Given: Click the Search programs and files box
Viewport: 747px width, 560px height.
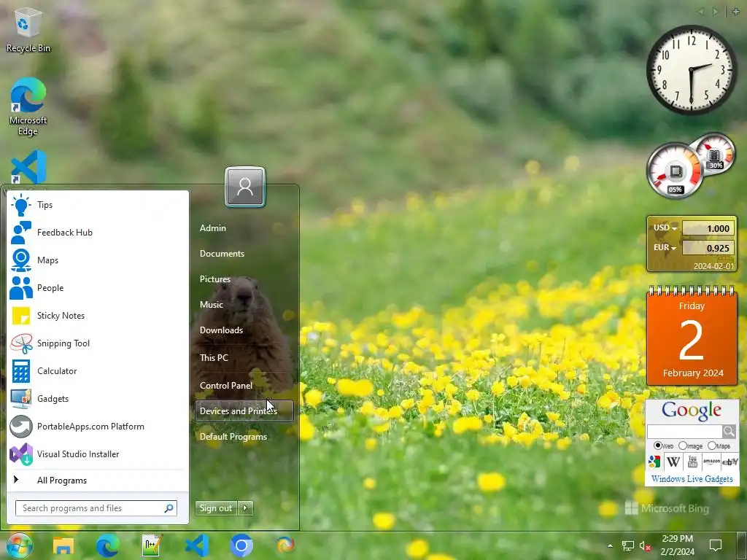Looking at the screenshot, I should coord(96,508).
